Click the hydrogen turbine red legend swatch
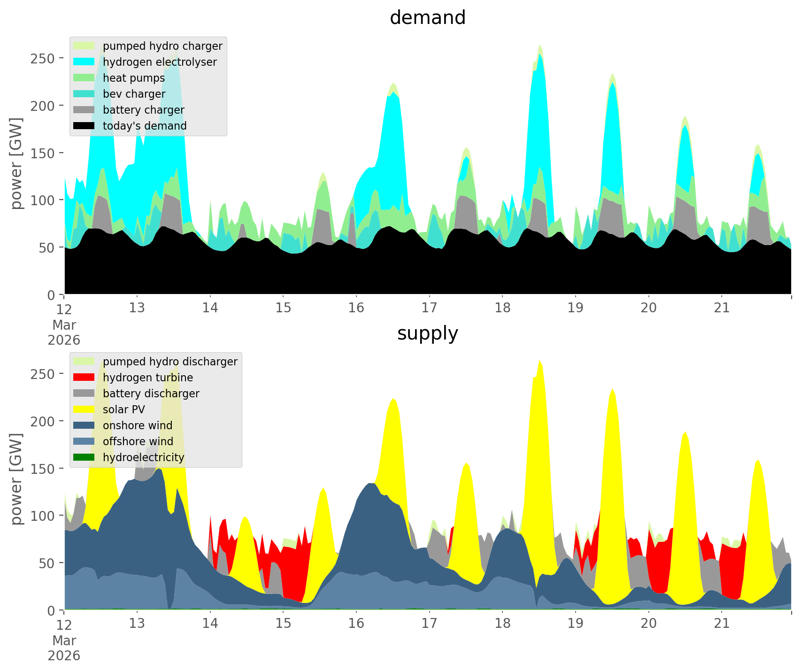The image size is (801, 672). coord(84,378)
